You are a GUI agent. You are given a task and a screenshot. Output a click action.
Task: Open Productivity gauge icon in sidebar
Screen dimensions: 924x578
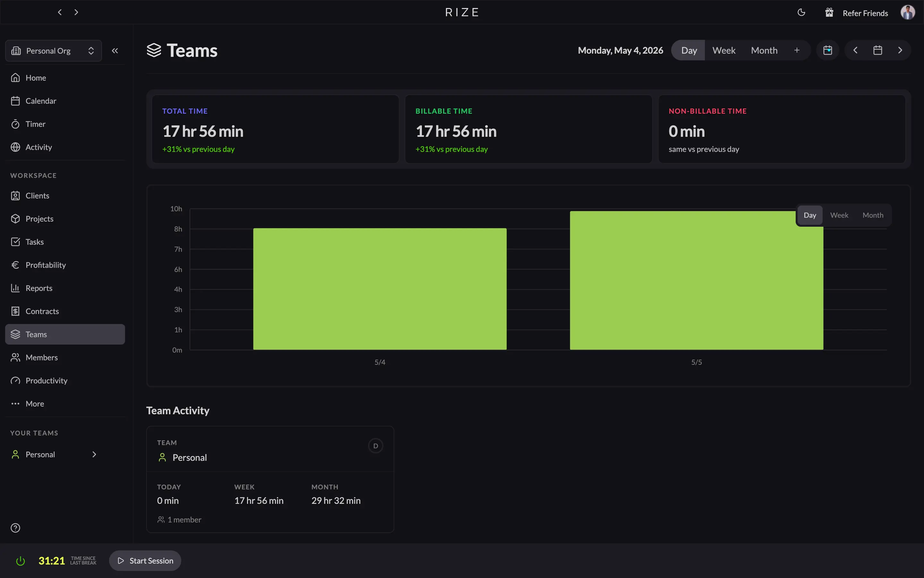point(15,381)
